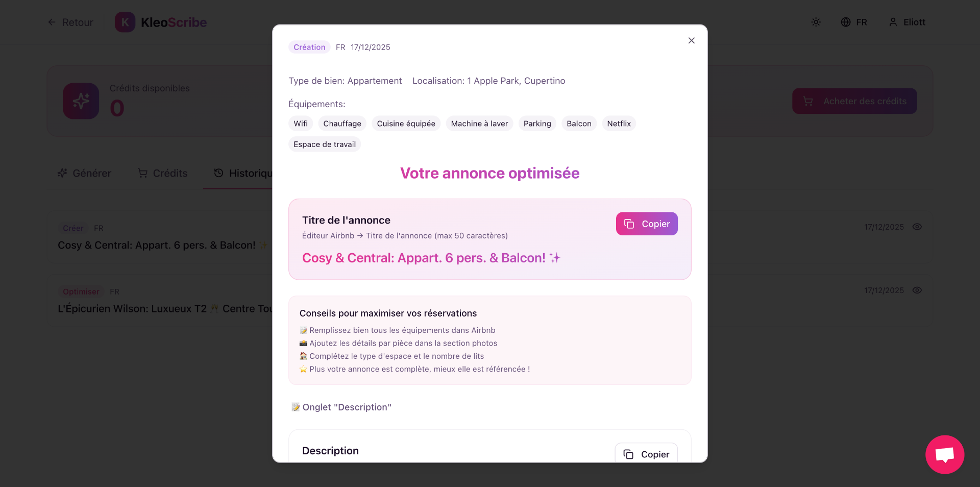Dismiss the annonce optimisée modal
This screenshot has height=487, width=980.
pos(691,40)
